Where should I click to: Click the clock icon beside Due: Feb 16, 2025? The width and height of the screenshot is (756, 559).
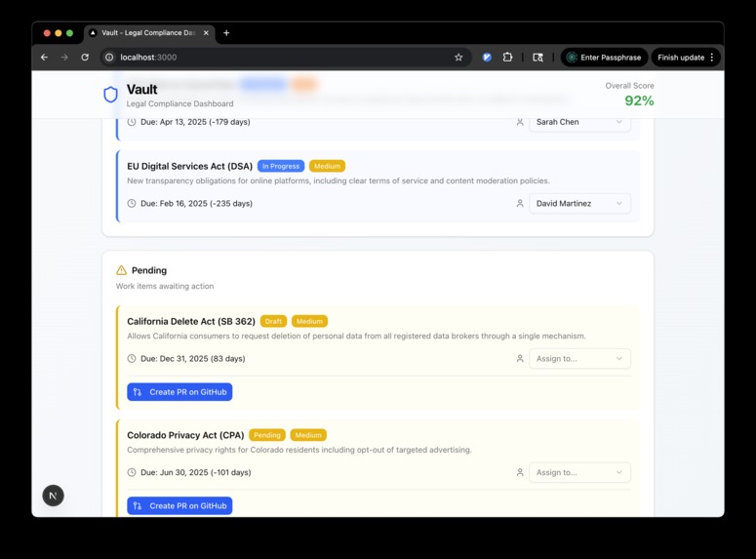[x=132, y=204]
